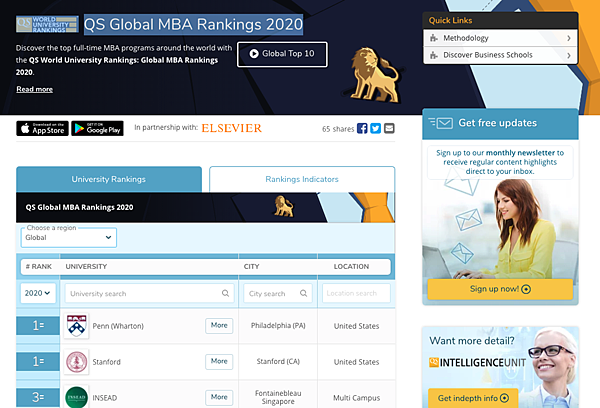Click the magnifier in University search
Screen dimensions: 600x408
(x=225, y=293)
